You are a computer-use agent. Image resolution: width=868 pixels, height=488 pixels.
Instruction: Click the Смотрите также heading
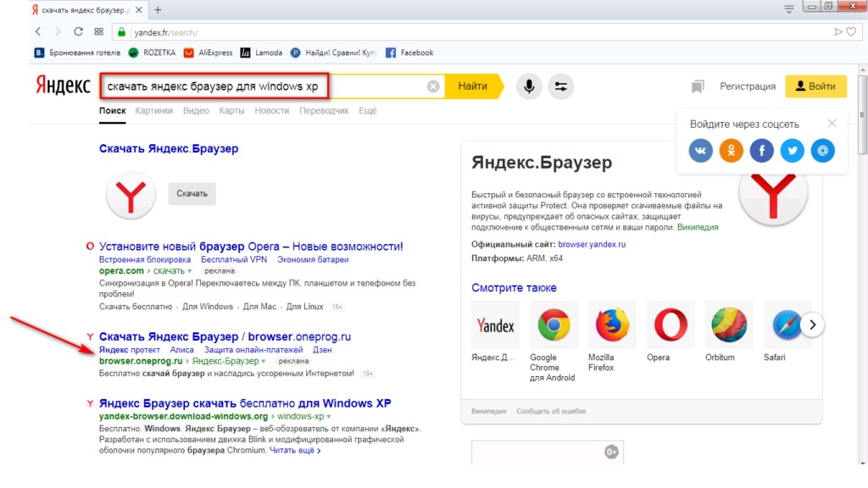(514, 288)
